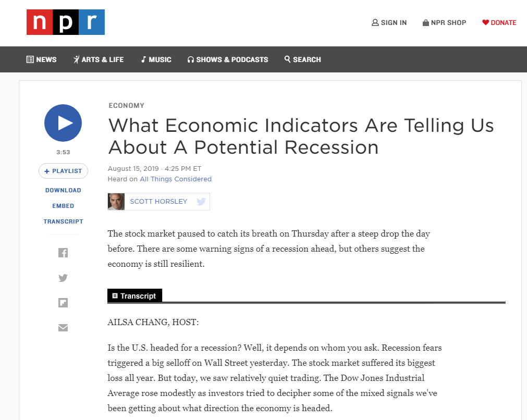The height and width of the screenshot is (420, 527).
Task: Add story to Playlist
Action: point(63,171)
